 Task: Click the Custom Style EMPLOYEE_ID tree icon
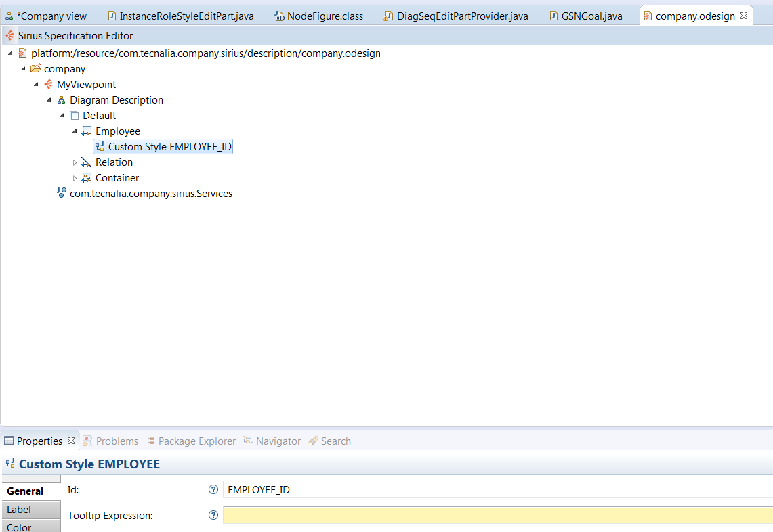click(x=100, y=146)
